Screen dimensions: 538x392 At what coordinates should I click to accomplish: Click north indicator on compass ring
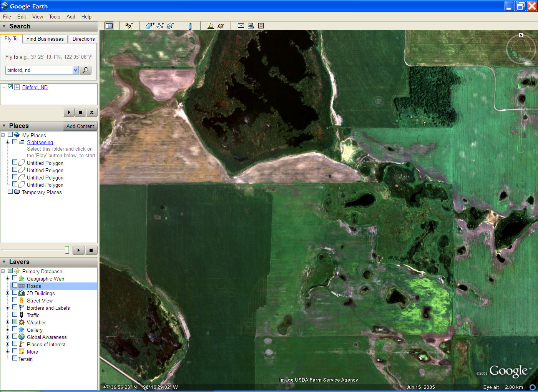(x=521, y=35)
